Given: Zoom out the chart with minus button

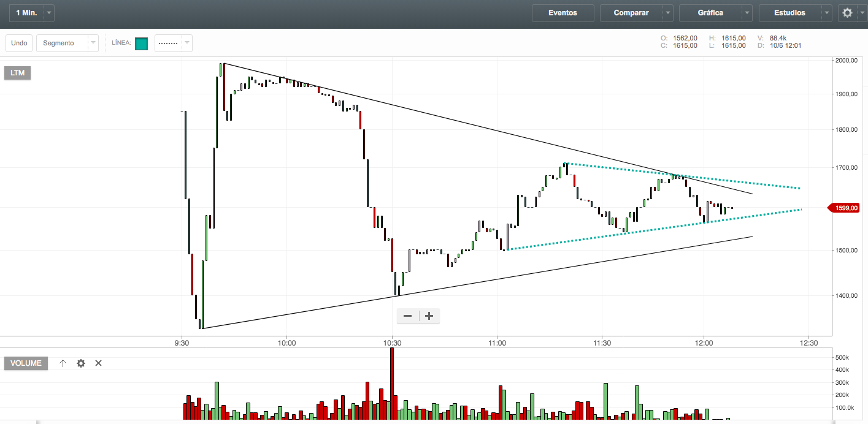Looking at the screenshot, I should pyautogui.click(x=408, y=316).
